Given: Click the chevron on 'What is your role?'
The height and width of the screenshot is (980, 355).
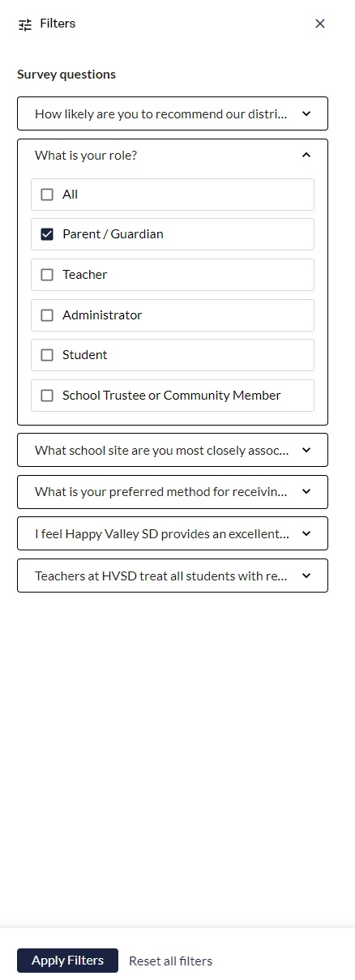Looking at the screenshot, I should [x=306, y=155].
